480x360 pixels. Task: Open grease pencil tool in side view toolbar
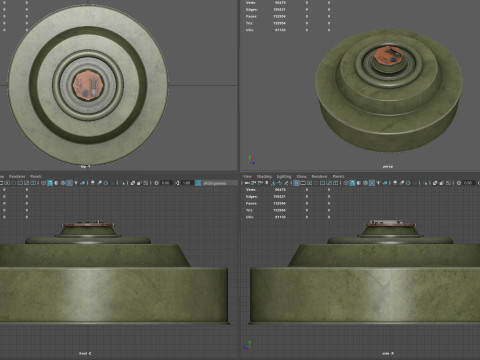click(x=286, y=183)
